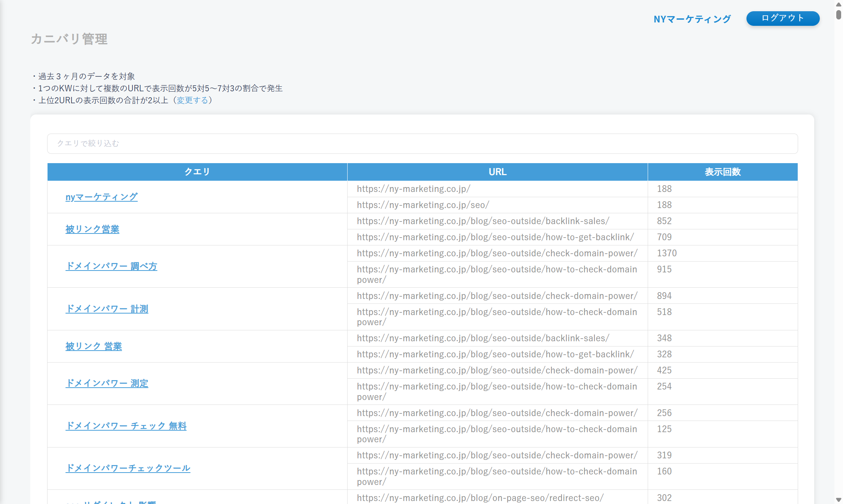Open the ドメインパワー 測定 query link
The image size is (843, 504).
coord(107,383)
